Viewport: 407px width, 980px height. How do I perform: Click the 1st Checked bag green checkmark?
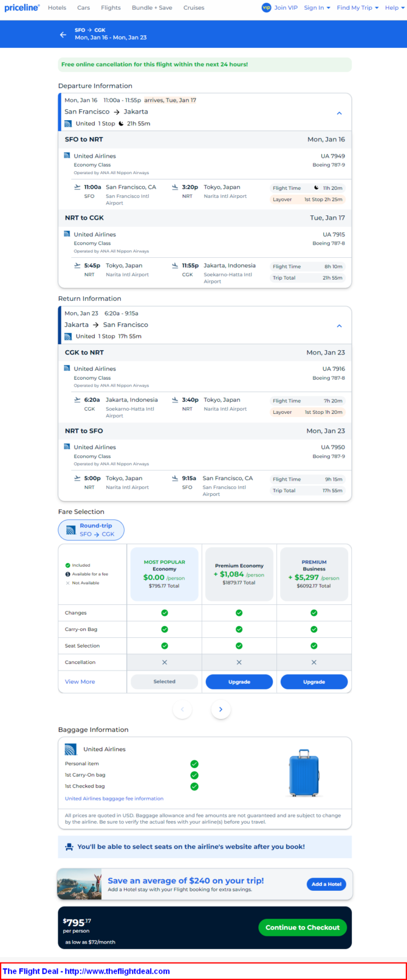[194, 786]
